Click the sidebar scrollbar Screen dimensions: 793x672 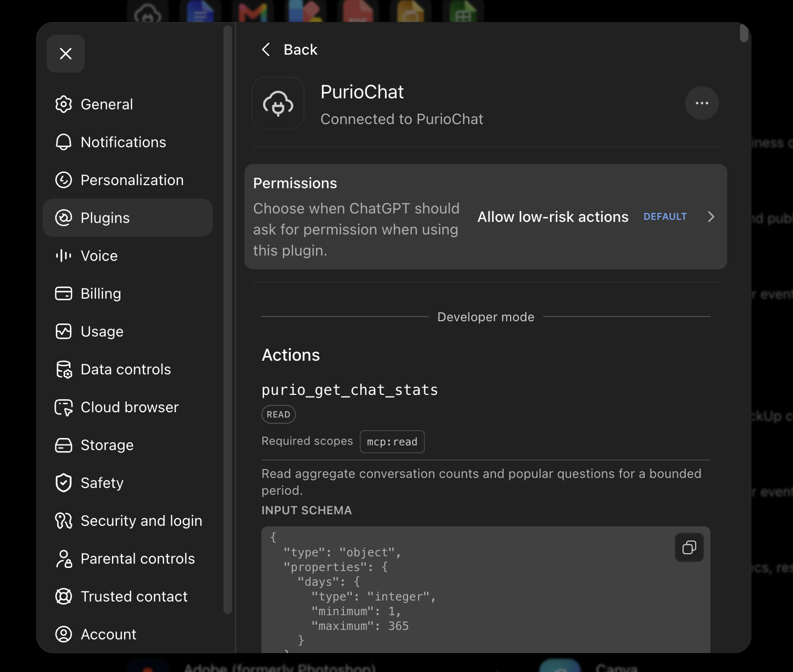[x=228, y=320]
